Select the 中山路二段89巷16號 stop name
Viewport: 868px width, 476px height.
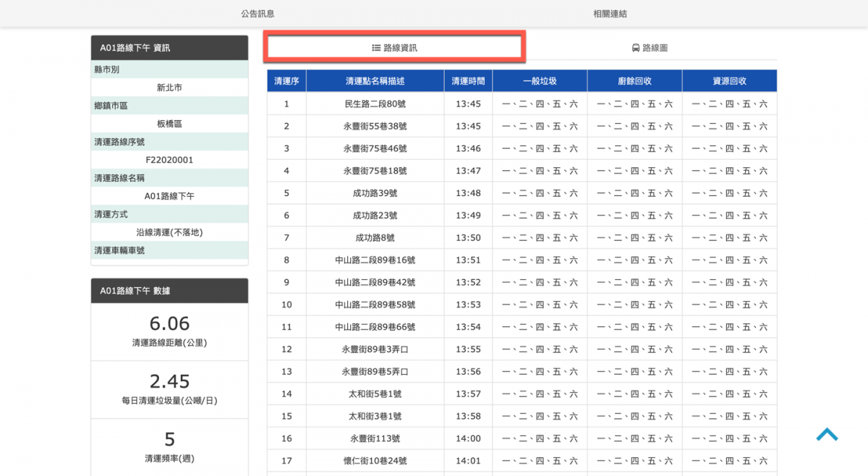[375, 260]
